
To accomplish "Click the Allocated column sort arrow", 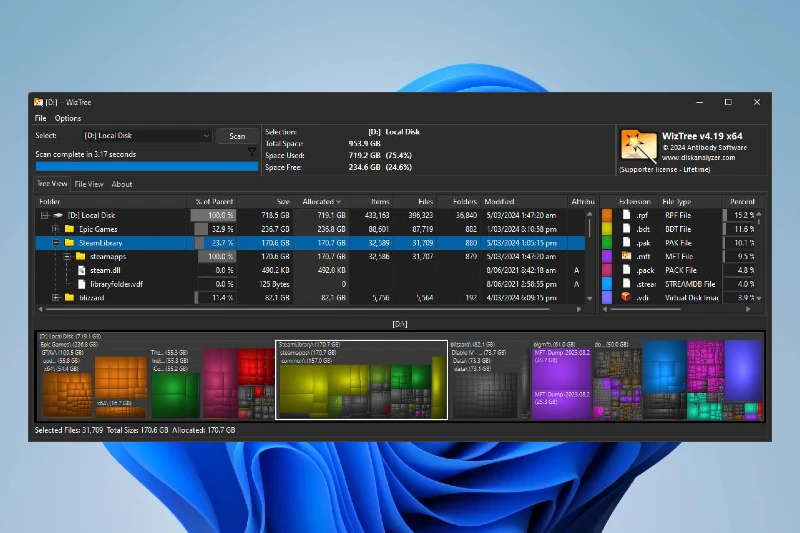I will (x=339, y=202).
